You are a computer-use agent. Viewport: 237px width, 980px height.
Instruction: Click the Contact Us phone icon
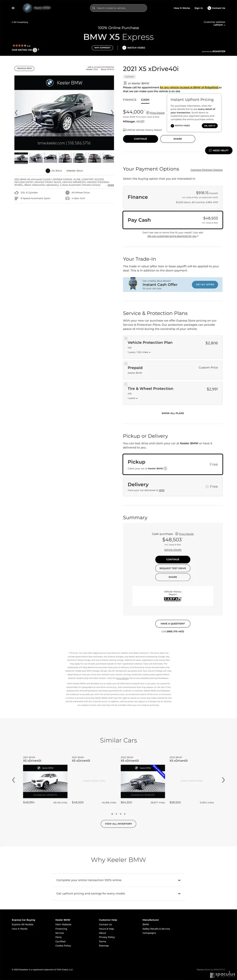209,8
